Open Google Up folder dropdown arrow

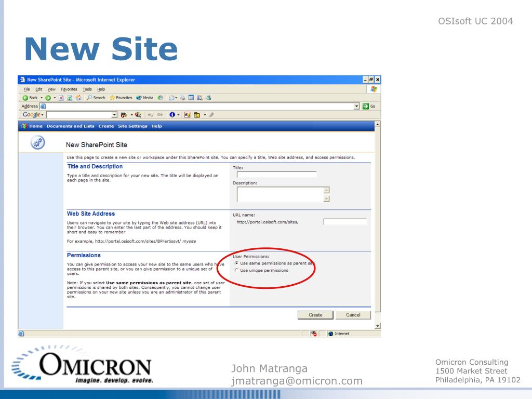(205, 115)
